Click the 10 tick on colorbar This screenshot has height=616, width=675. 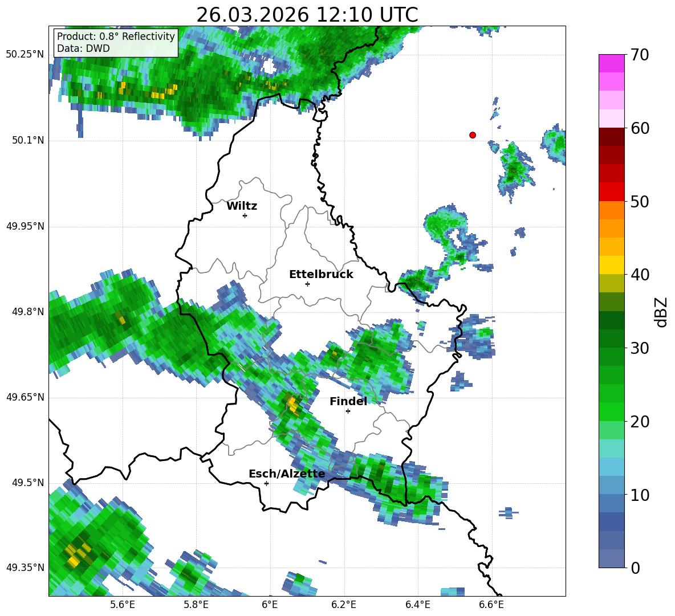[640, 495]
